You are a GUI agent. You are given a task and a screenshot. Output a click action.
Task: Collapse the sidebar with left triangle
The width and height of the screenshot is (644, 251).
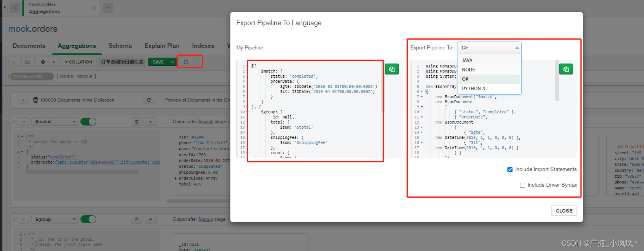pyautogui.click(x=4, y=7)
